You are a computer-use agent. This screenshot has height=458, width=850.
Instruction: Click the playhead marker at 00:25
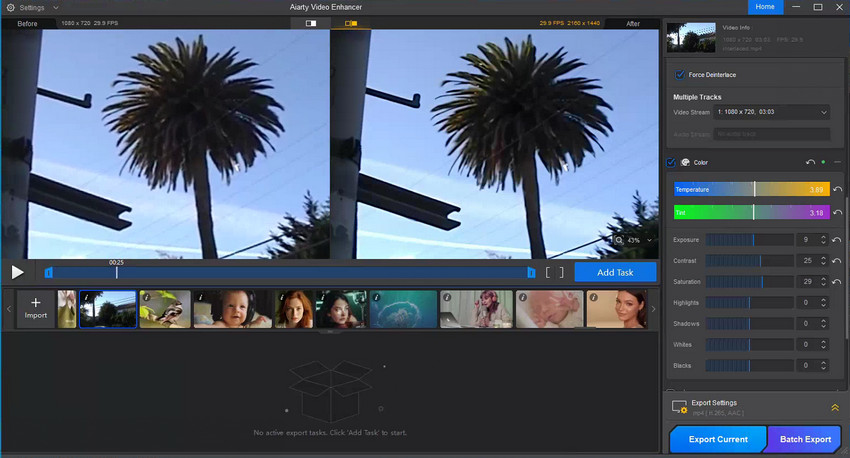coord(117,272)
